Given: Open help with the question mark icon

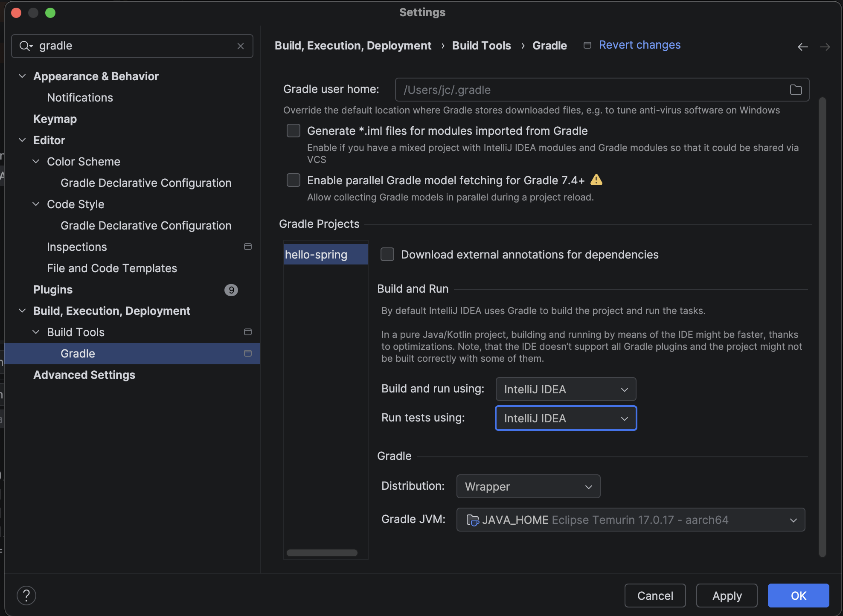Looking at the screenshot, I should [26, 595].
